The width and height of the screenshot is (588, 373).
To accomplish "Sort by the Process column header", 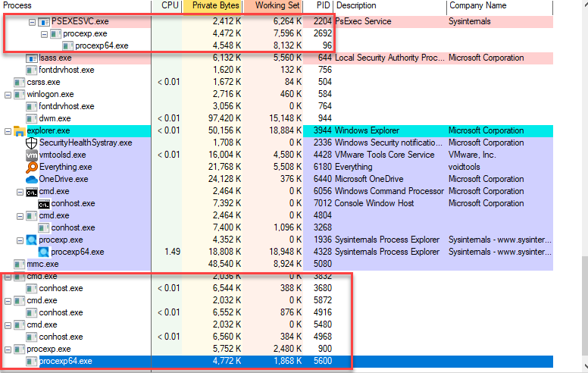I will click(75, 5).
